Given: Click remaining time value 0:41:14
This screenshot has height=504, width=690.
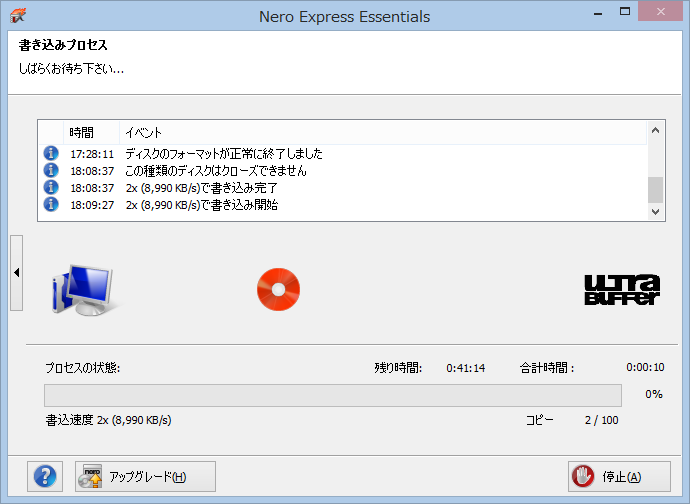Looking at the screenshot, I should pyautogui.click(x=466, y=368).
